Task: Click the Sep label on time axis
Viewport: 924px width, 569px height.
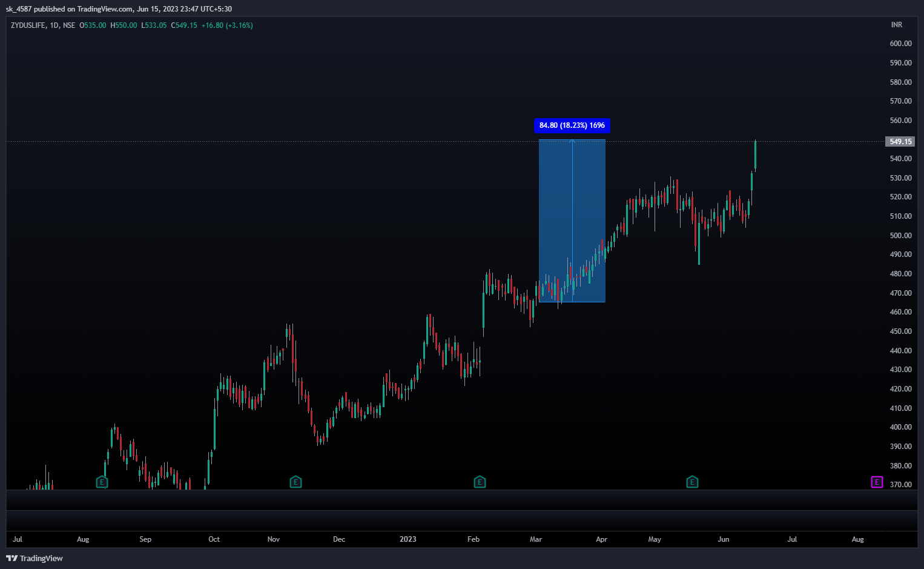Action: pos(145,539)
